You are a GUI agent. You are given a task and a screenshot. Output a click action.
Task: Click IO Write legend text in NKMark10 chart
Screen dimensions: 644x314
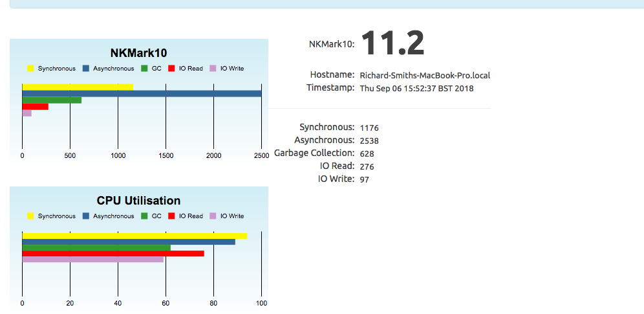point(232,69)
